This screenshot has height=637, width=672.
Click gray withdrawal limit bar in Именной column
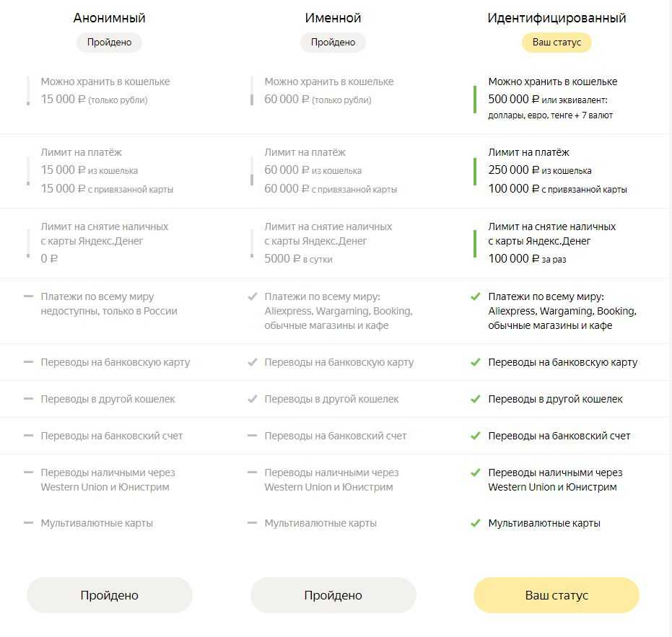pos(252,244)
